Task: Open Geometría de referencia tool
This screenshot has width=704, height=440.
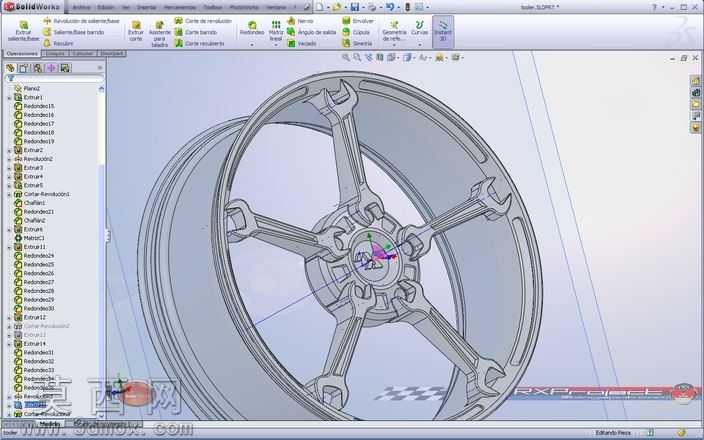Action: point(394,31)
